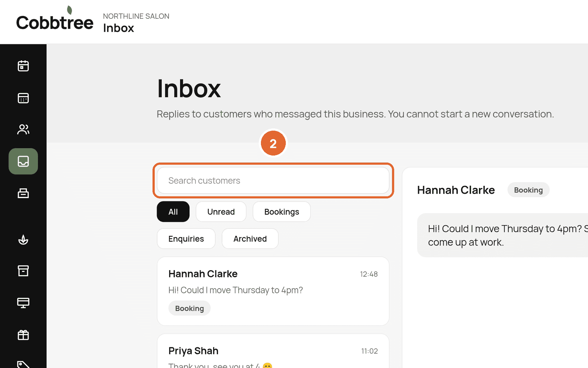The image size is (588, 368).
Task: Select the All filter tab
Action: (173, 212)
